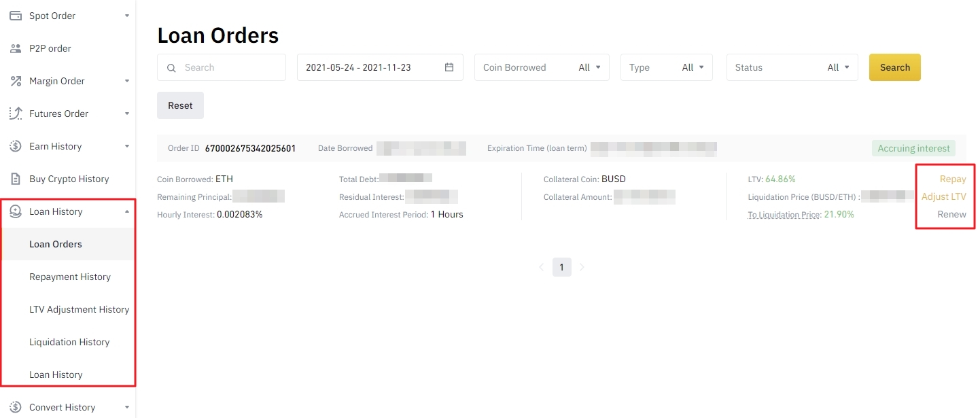Click the Adjust LTV link
The height and width of the screenshot is (418, 980).
943,196
